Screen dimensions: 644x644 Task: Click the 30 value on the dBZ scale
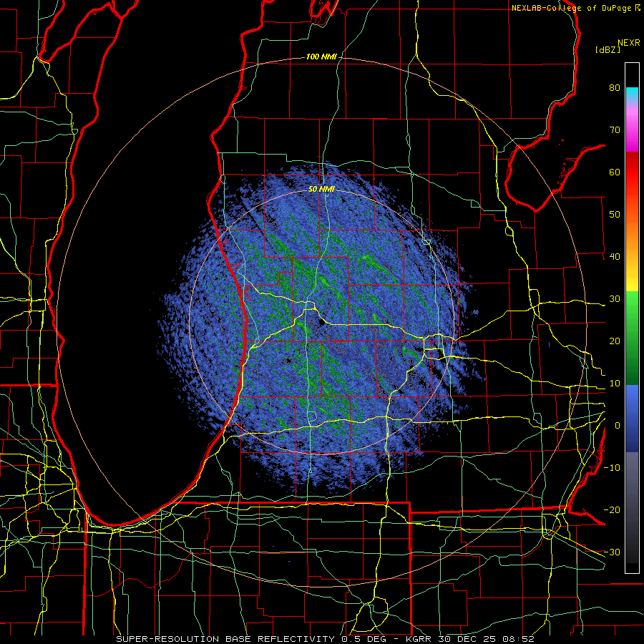615,299
